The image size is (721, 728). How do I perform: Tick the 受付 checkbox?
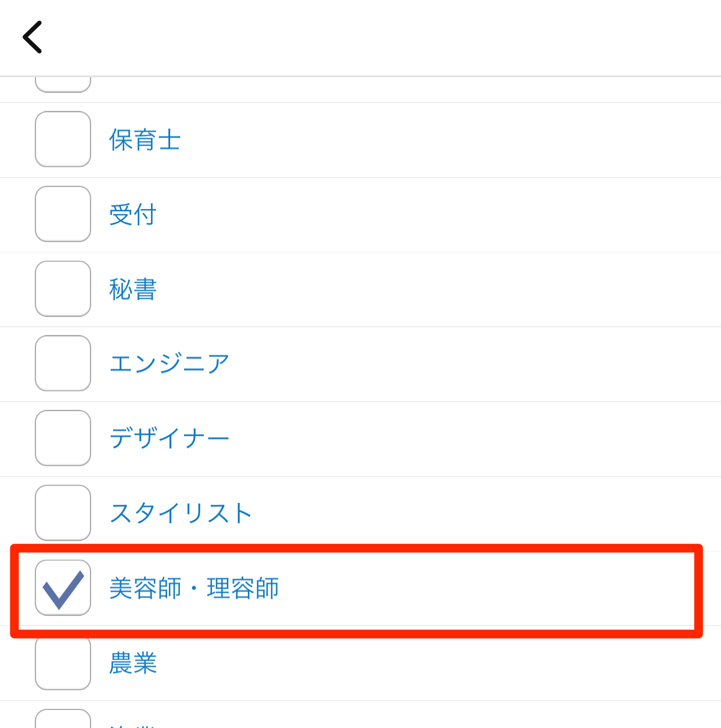(x=63, y=214)
